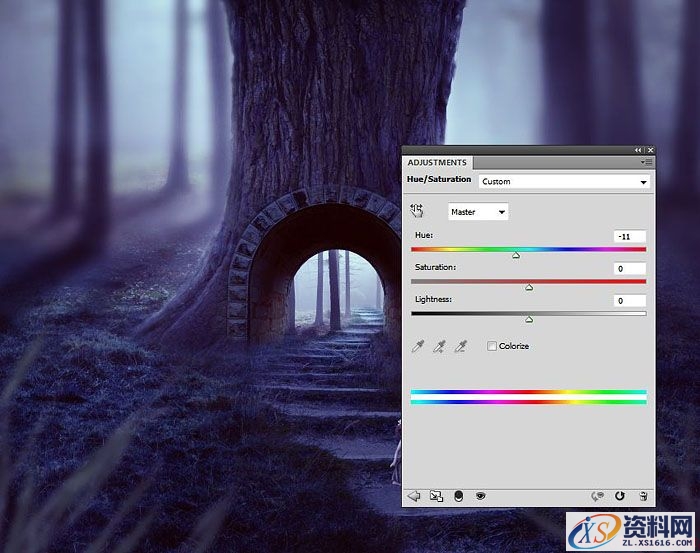Enable the Colorize checkbox
Screen dimensions: 700x553
492,346
